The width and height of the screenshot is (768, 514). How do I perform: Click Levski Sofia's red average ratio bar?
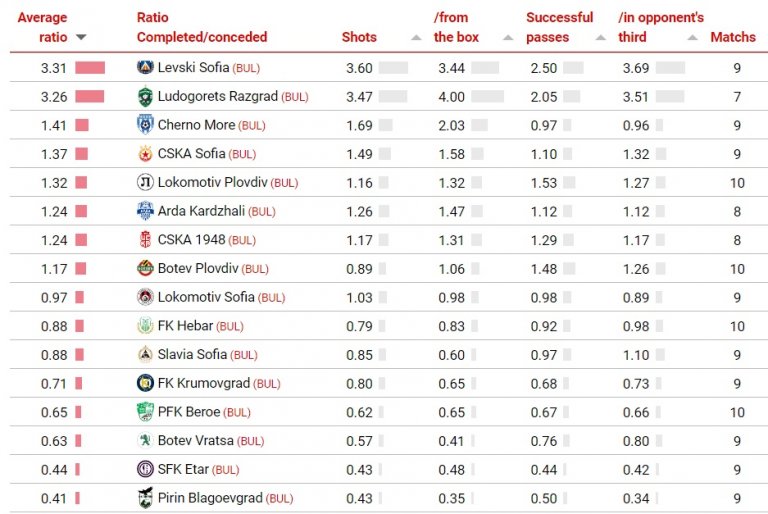(90, 68)
